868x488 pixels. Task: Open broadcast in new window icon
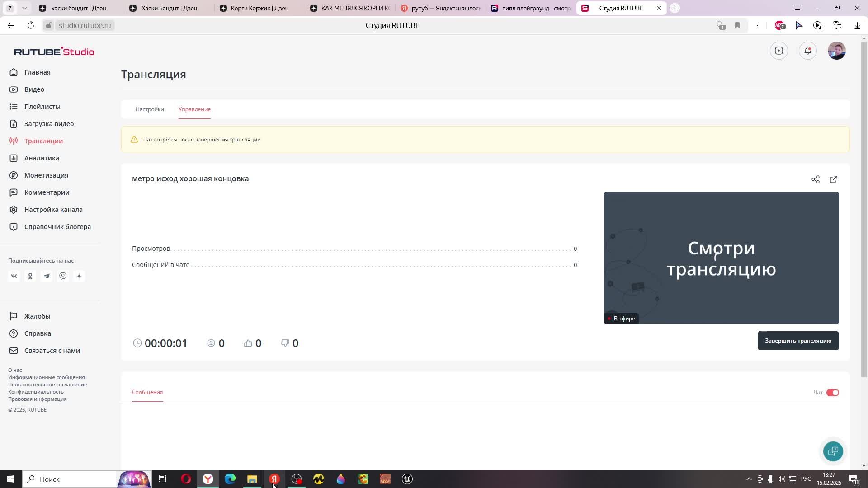(834, 179)
